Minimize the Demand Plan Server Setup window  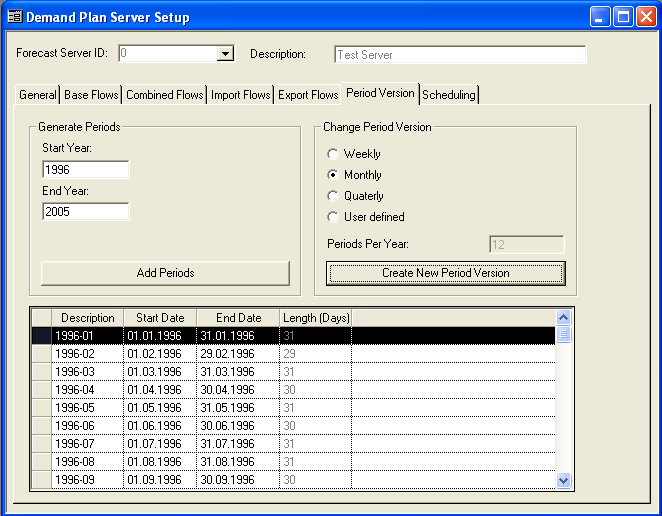[600, 17]
